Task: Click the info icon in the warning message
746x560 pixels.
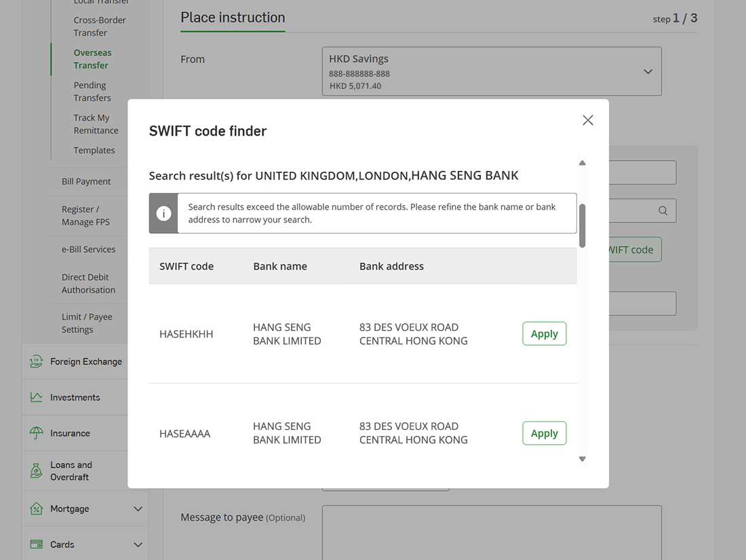Action: point(163,213)
